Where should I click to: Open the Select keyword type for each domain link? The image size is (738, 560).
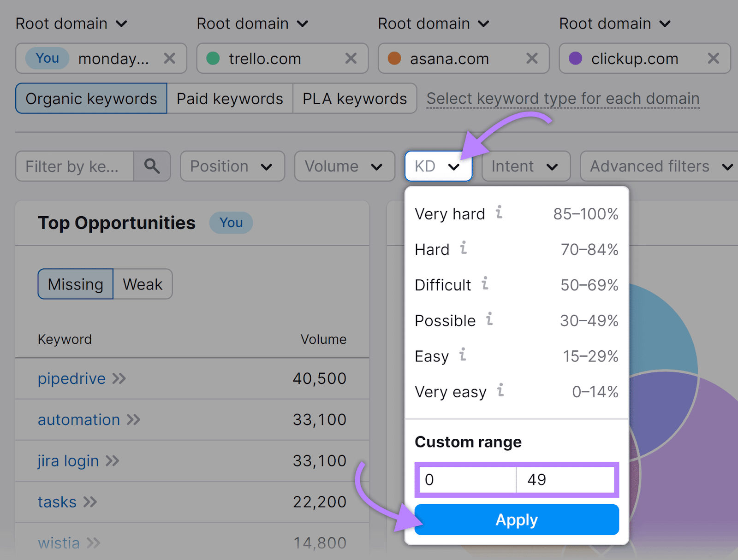(x=562, y=98)
